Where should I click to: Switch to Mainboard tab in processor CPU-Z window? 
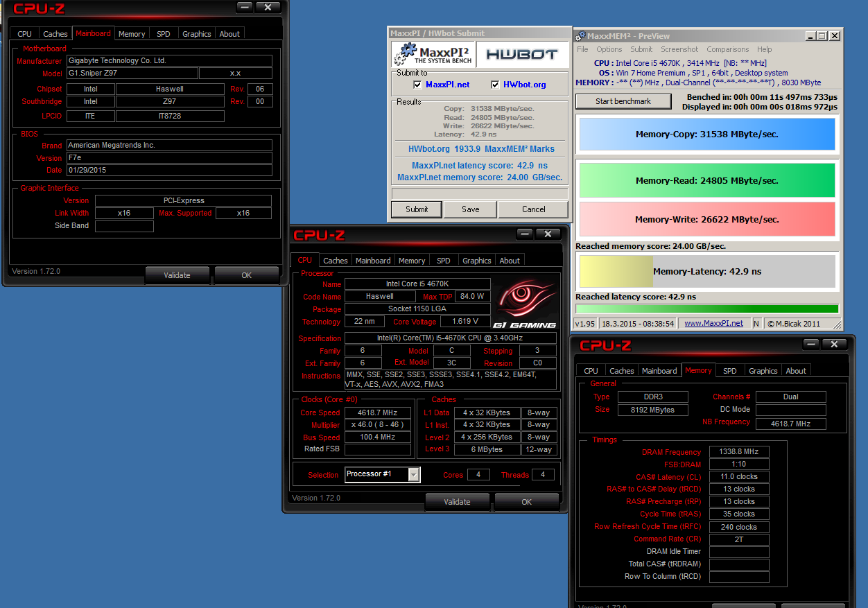373,261
